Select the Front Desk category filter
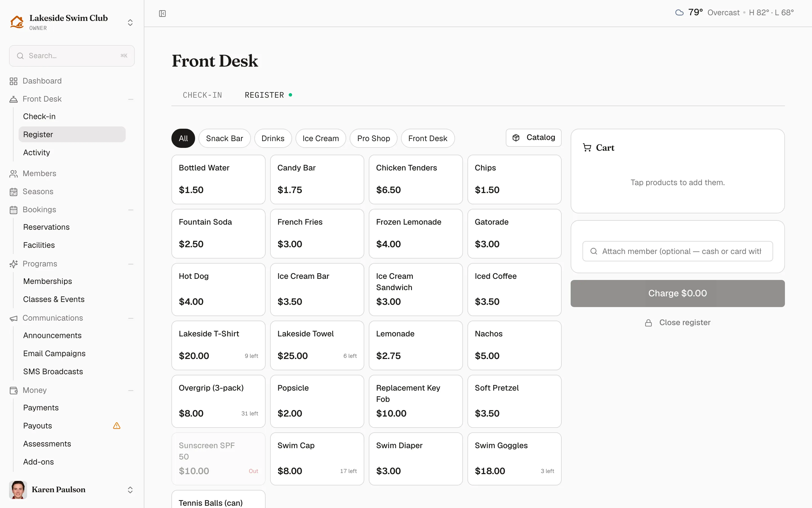This screenshot has width=812, height=508. [428, 138]
